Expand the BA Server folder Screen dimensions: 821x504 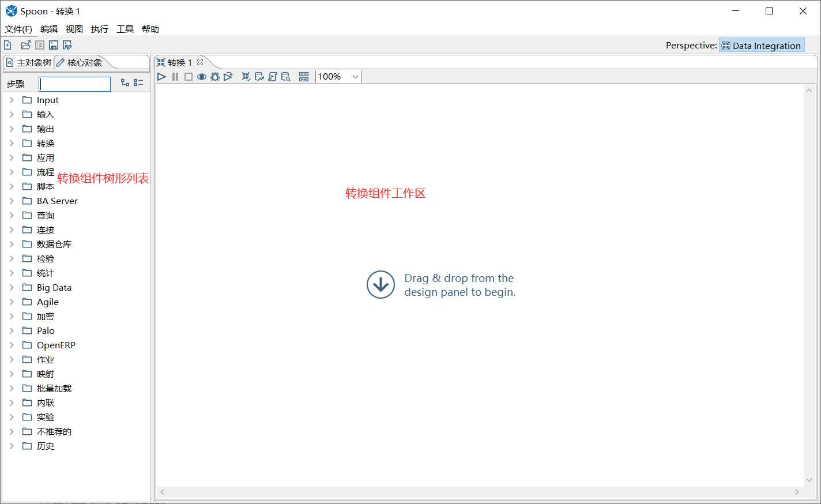(x=12, y=201)
